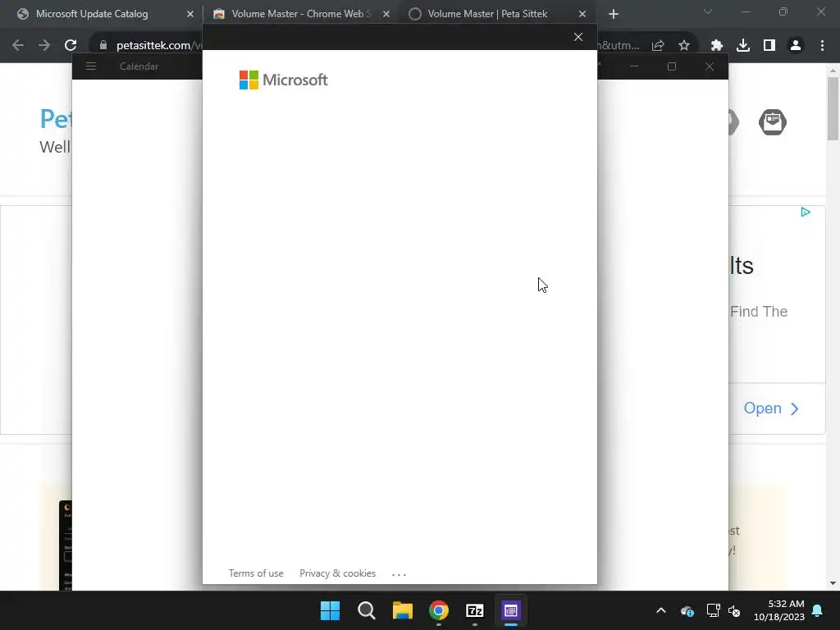Open 7-Zip from taskbar
The width and height of the screenshot is (840, 630).
pyautogui.click(x=475, y=610)
